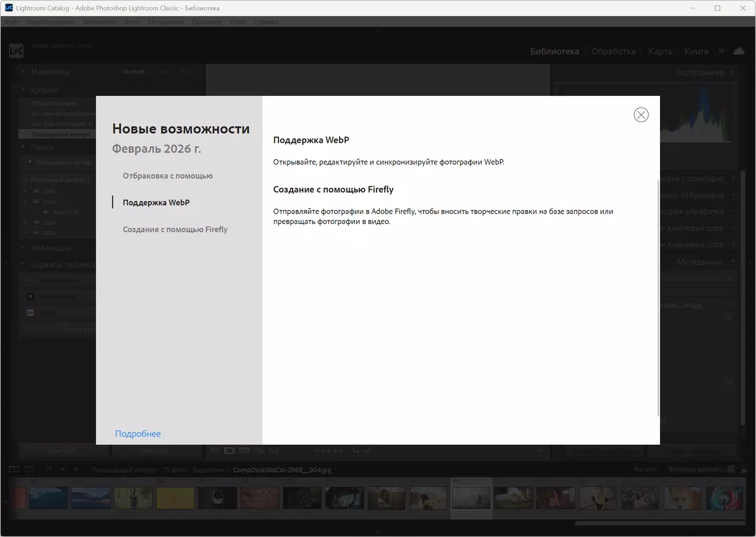Select Все фотографии in the catalog
Viewport: 756px width, 537px height.
54,103
